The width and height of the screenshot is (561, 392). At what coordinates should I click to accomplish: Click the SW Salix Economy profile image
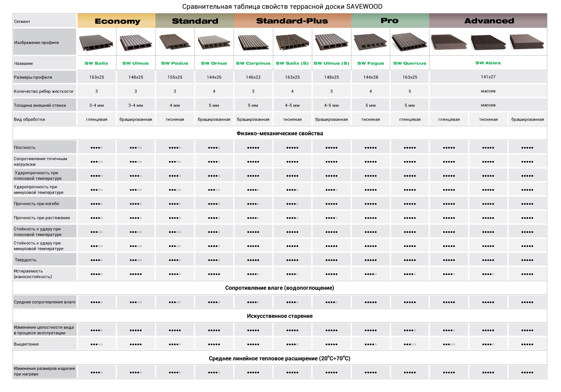[x=96, y=43]
